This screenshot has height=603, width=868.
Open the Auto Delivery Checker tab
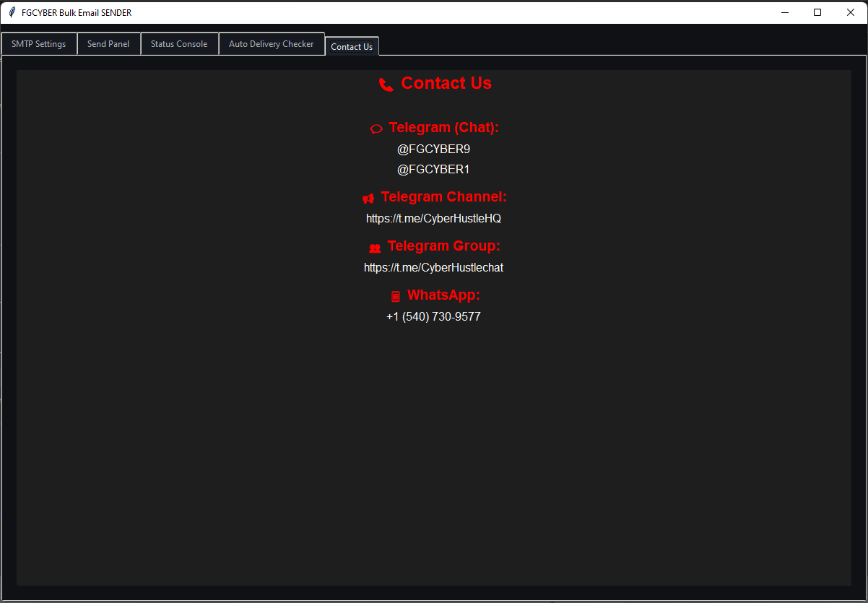pyautogui.click(x=272, y=44)
